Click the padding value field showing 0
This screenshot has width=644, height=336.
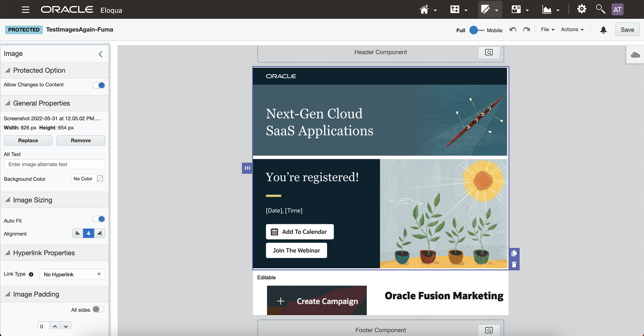[x=43, y=326]
